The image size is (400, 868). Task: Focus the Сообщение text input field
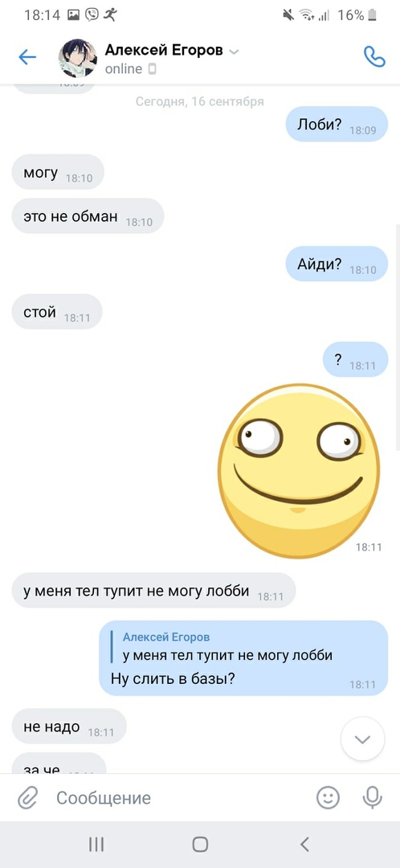click(x=177, y=798)
